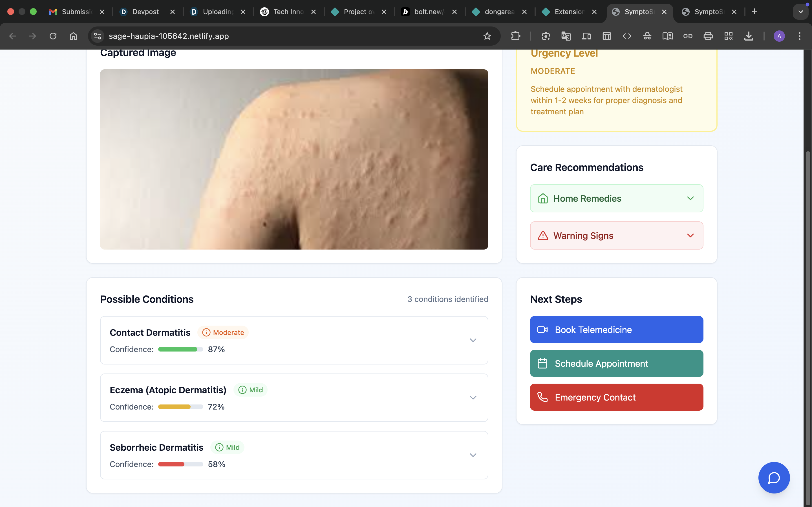This screenshot has height=507, width=812.
Task: Click the QR code toolbar icon
Action: pos(728,36)
